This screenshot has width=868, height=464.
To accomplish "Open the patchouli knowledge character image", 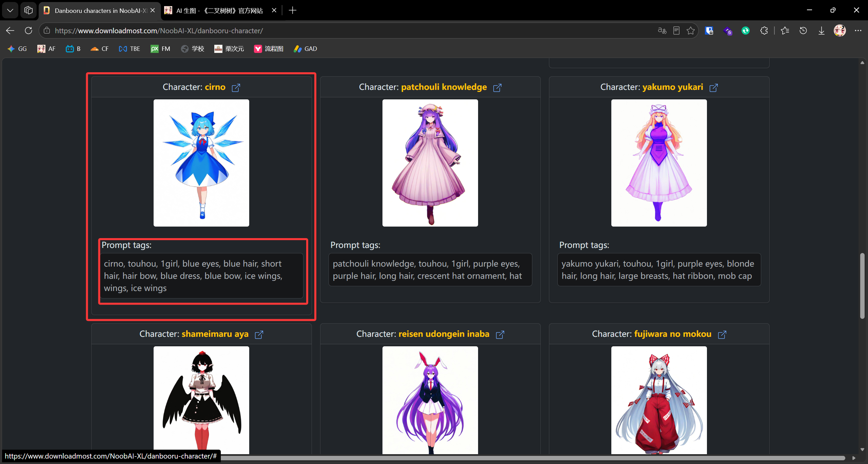I will [430, 163].
